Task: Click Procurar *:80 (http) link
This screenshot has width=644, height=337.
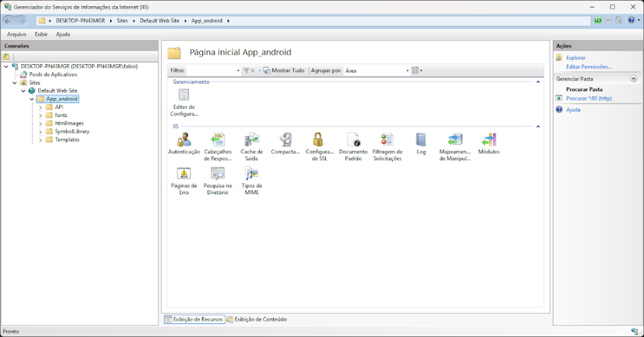Action: click(x=589, y=99)
